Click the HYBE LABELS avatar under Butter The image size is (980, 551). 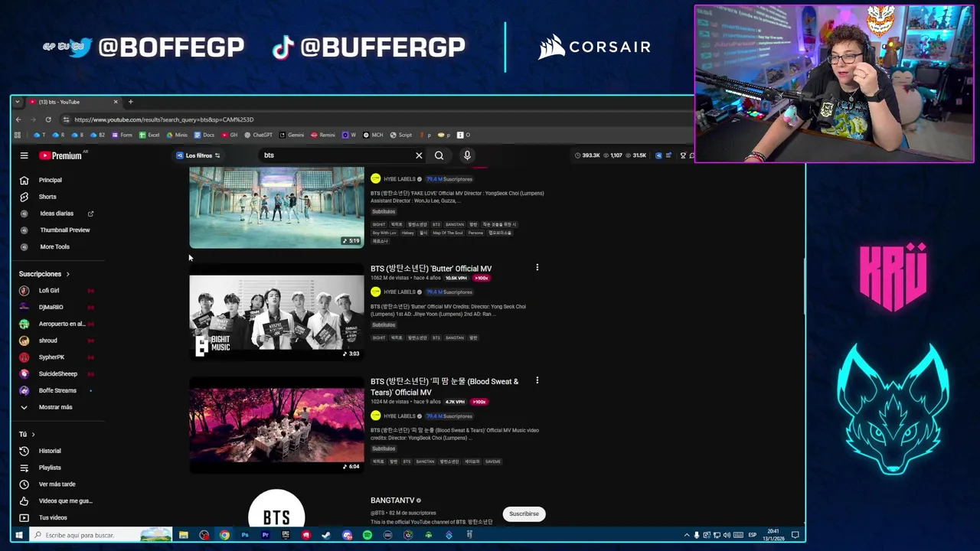tap(375, 292)
